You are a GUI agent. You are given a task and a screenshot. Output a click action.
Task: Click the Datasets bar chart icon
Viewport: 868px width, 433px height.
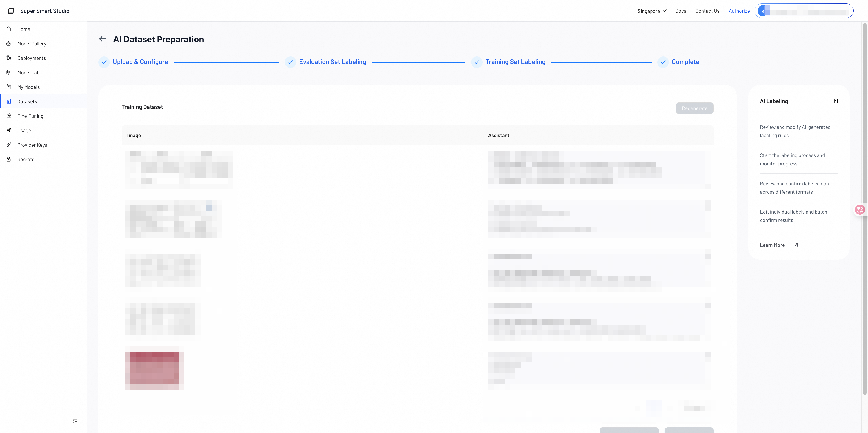pos(9,101)
